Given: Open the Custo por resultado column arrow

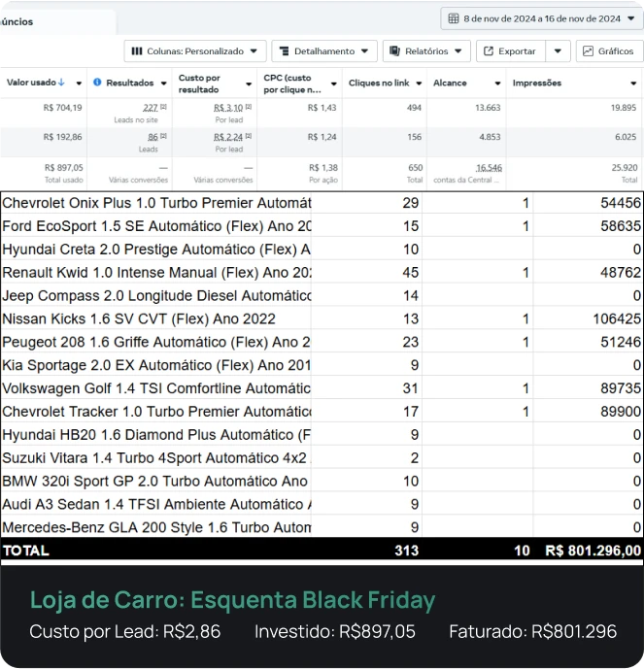Looking at the screenshot, I should (247, 84).
